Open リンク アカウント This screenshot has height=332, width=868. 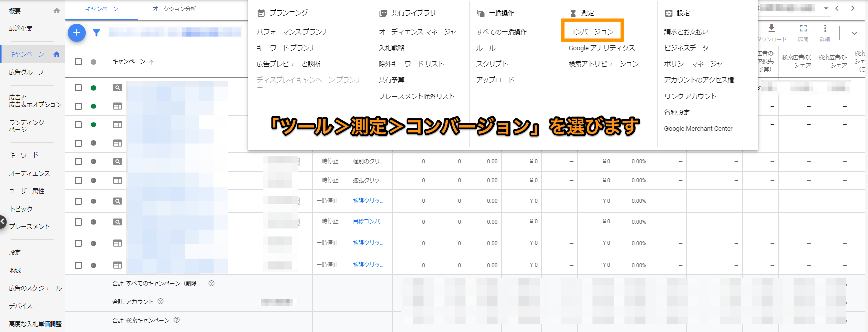coord(690,96)
